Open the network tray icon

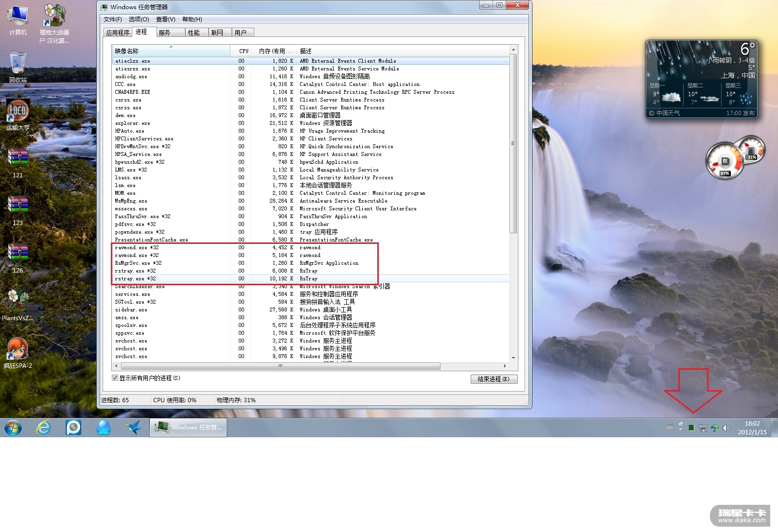coord(703,428)
